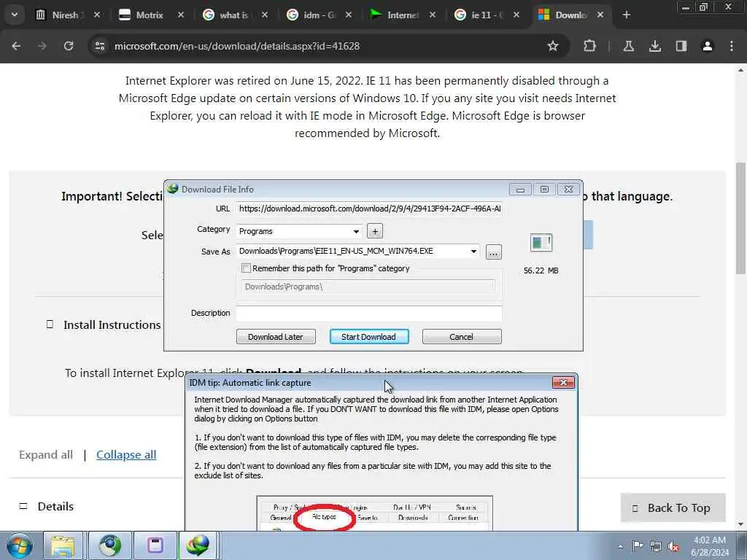Click the page vertical scrollbar thumb

tap(741, 219)
